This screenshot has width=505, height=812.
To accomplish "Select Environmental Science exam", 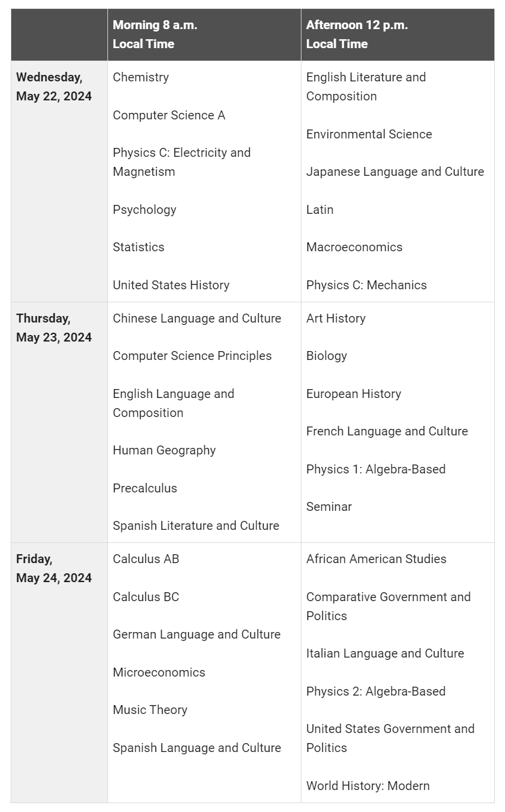I will click(369, 134).
